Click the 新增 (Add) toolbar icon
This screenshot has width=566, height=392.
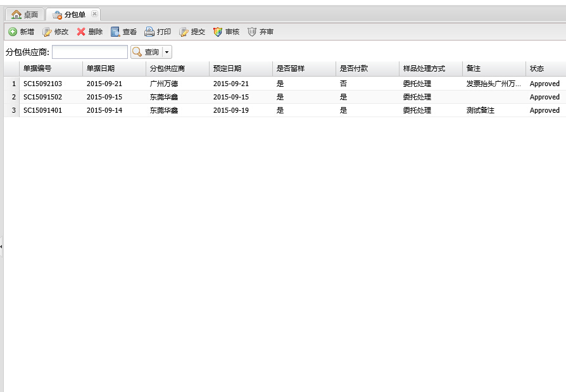click(13, 32)
